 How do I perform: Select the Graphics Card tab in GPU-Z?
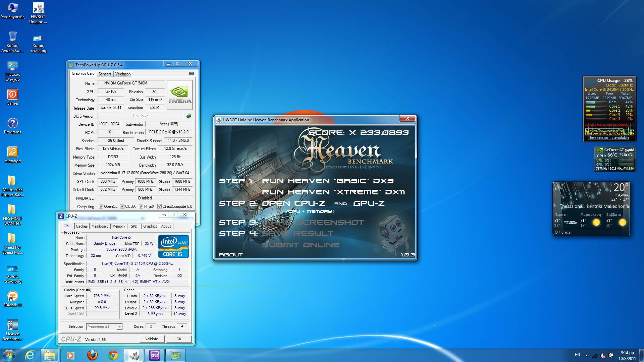click(83, 73)
